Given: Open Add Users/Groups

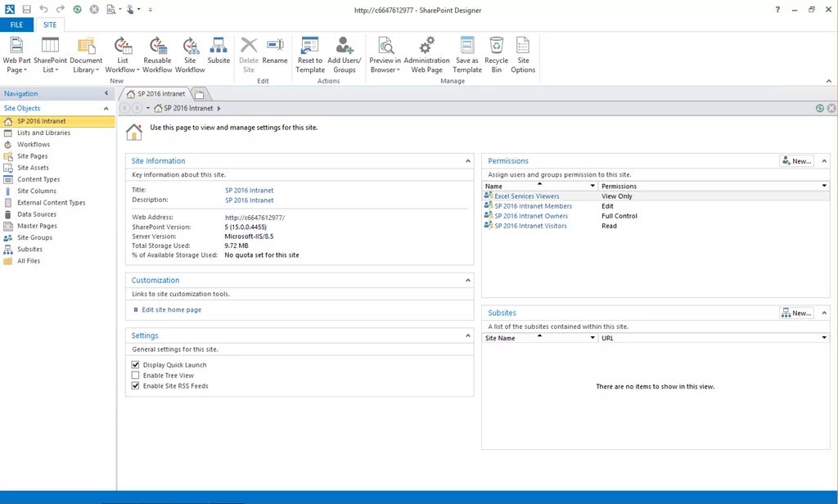Looking at the screenshot, I should click(x=345, y=55).
